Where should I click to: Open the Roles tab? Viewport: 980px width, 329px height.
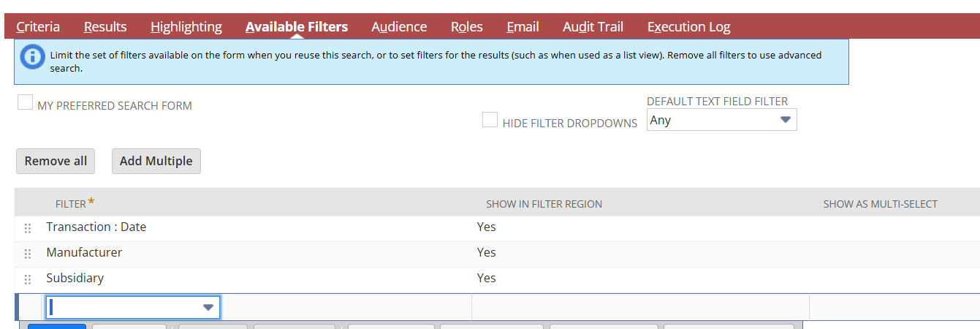tap(467, 27)
